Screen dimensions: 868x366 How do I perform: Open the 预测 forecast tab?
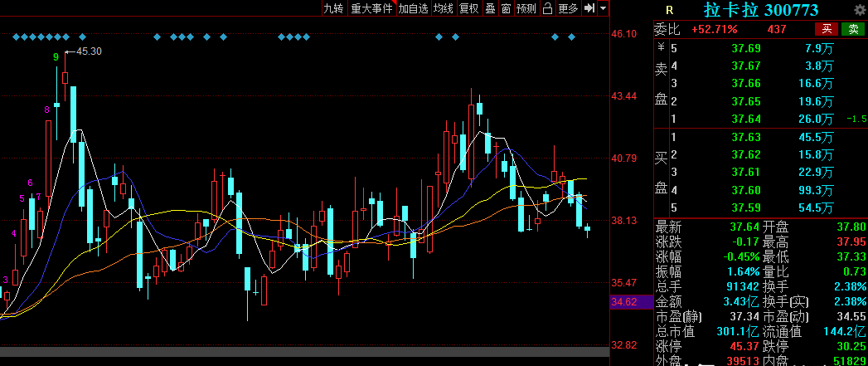point(526,8)
